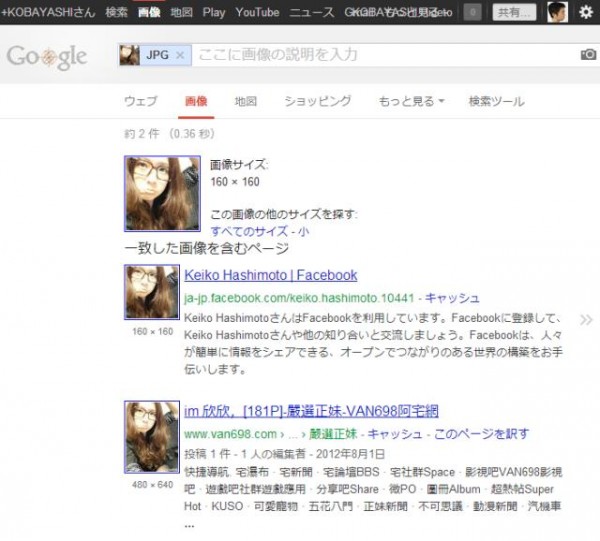This screenshot has height=541, width=600.
Task: Click the 嚴選正妹 breadcrumb link
Action: click(333, 434)
